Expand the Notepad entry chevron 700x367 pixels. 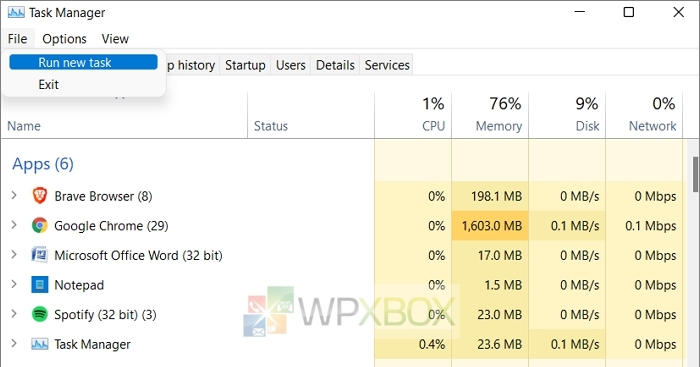click(14, 284)
